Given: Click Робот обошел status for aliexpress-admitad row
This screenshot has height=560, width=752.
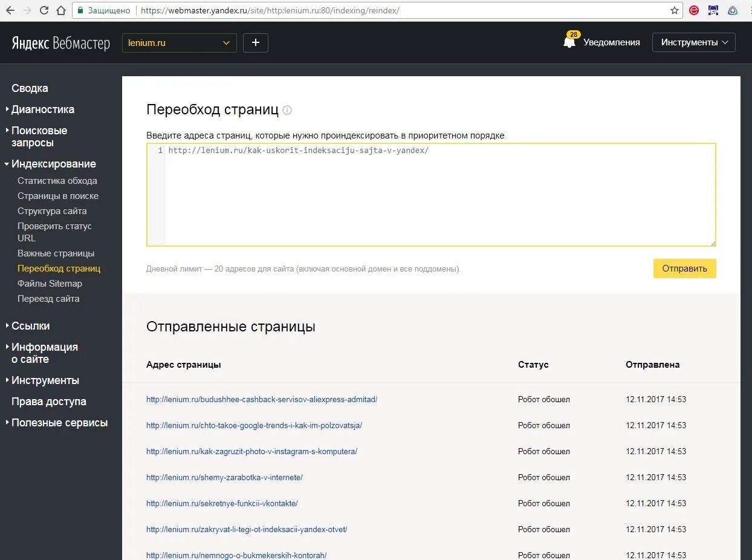Looking at the screenshot, I should coord(544,400).
